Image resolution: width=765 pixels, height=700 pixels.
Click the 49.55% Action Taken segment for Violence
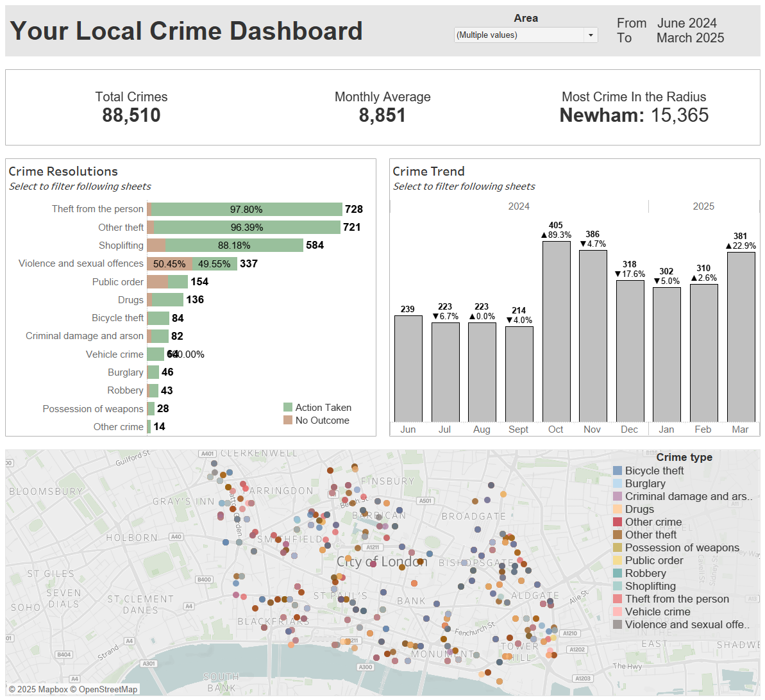[215, 264]
